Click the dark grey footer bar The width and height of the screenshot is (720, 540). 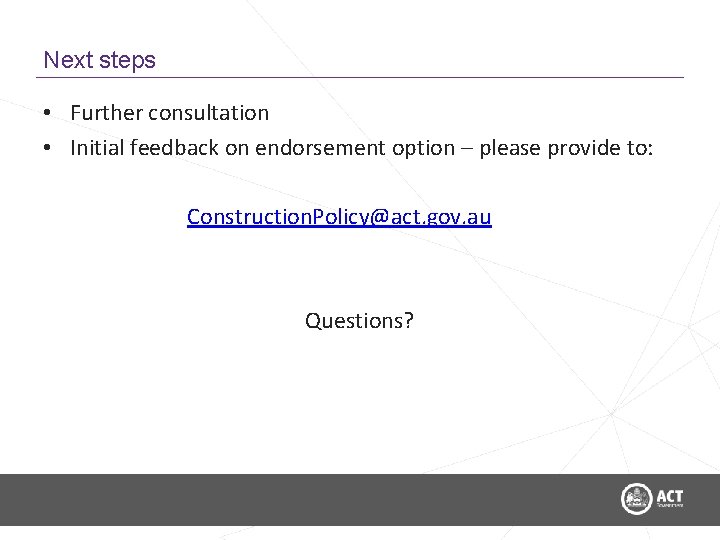[x=300, y=499]
